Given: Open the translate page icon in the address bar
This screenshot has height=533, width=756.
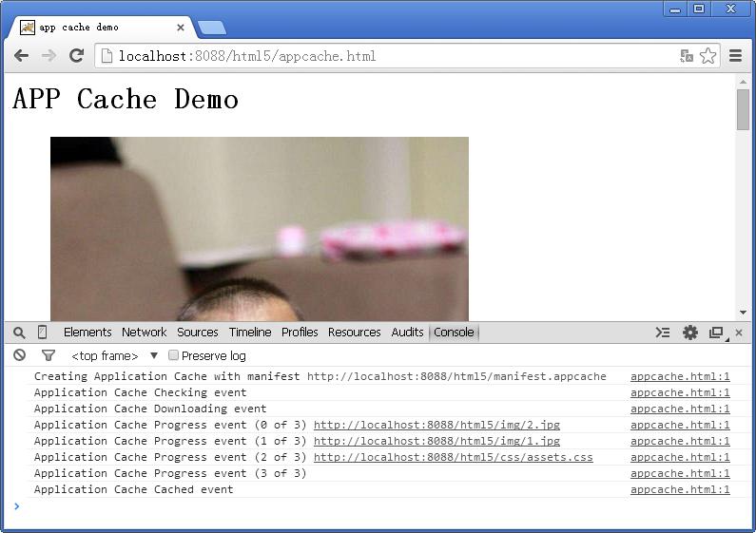Looking at the screenshot, I should coord(687,56).
